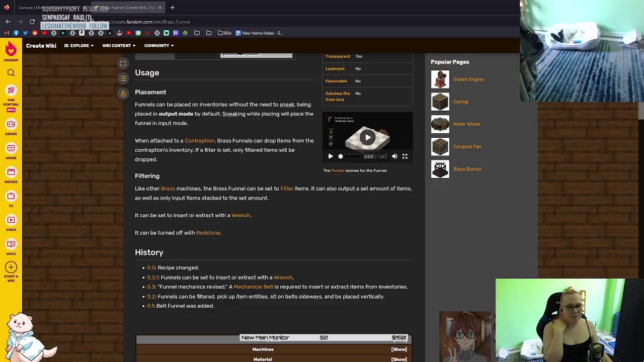Follow the Brass link
Viewport: 644px width, 362px height.
point(168,189)
